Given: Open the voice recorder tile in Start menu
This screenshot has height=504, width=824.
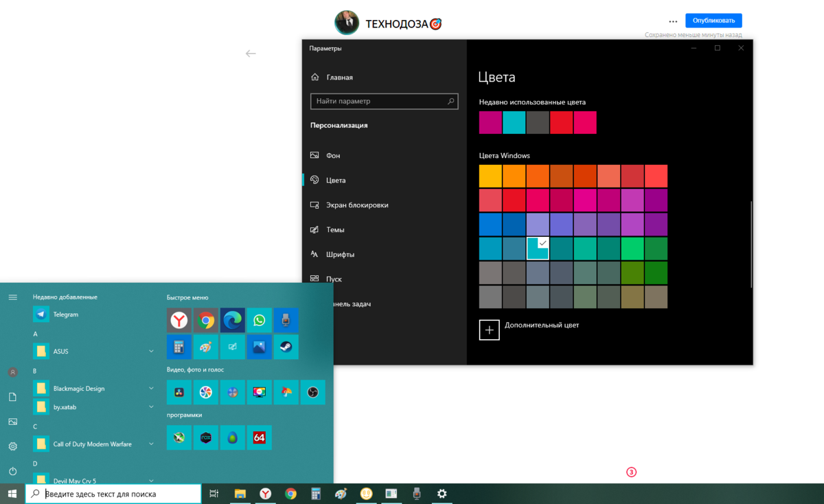Looking at the screenshot, I should click(286, 320).
